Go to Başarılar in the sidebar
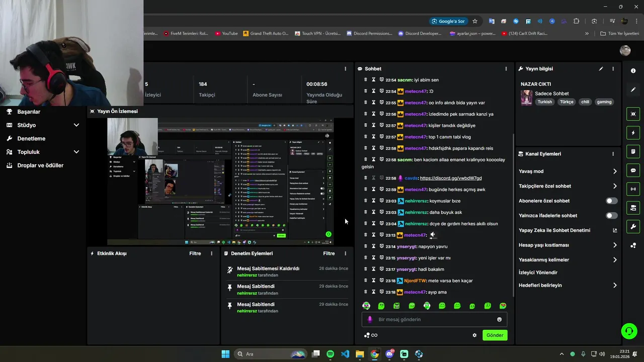 point(29,112)
